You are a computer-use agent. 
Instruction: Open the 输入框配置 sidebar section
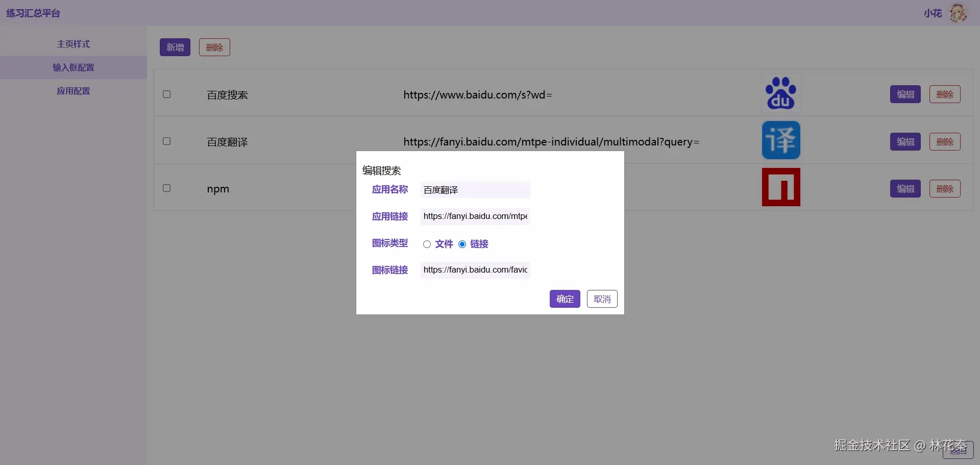[73, 67]
